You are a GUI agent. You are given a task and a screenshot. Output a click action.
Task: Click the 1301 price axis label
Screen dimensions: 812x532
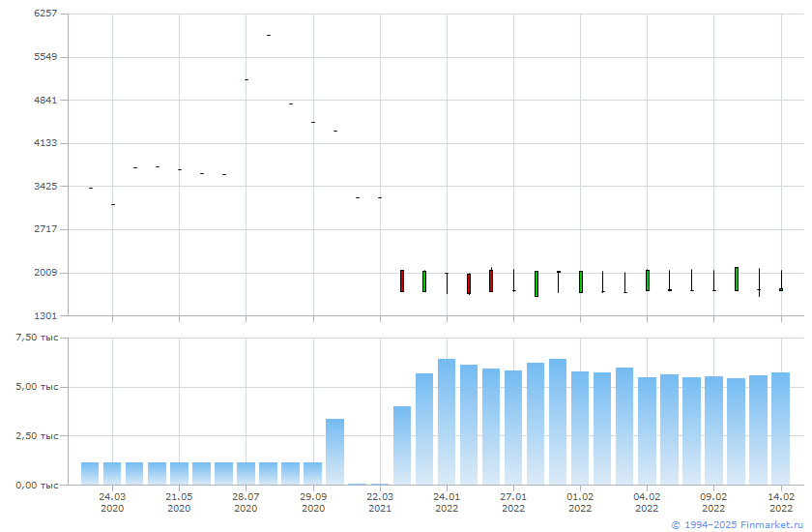tap(45, 315)
